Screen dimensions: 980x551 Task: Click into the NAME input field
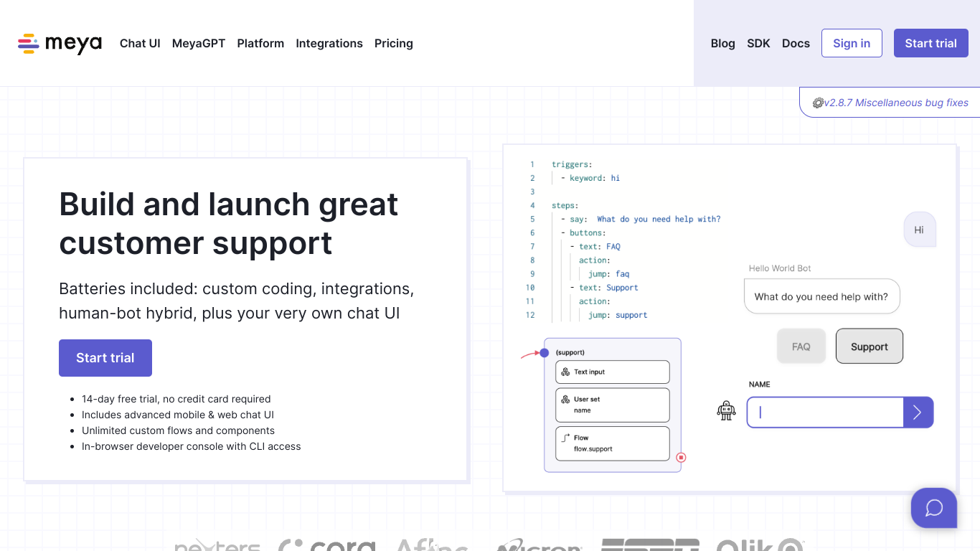[x=825, y=412]
